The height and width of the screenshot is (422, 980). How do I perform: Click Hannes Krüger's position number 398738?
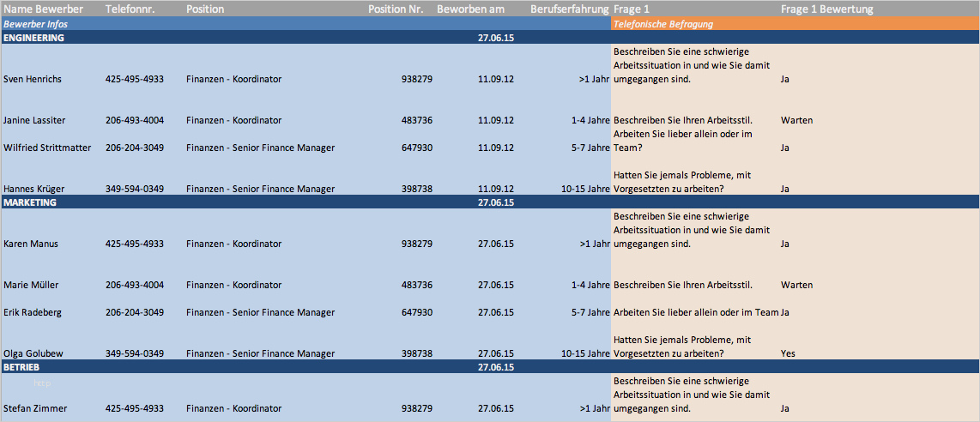pyautogui.click(x=417, y=189)
